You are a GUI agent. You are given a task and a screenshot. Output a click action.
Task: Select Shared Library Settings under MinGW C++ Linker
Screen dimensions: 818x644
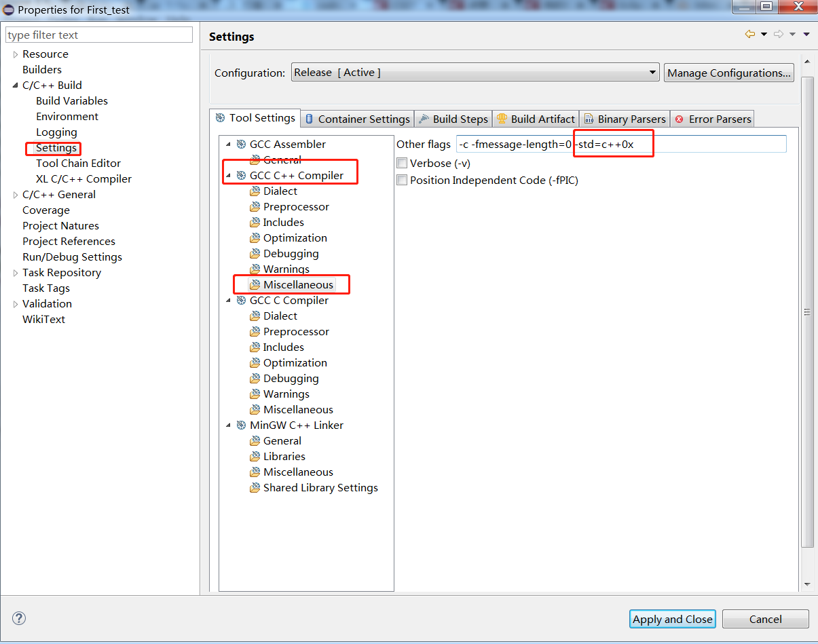tap(319, 487)
